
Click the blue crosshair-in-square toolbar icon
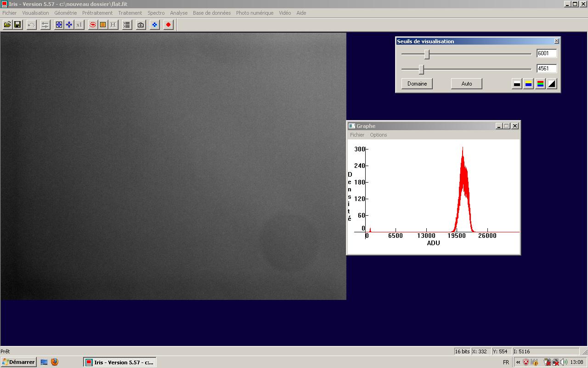59,25
